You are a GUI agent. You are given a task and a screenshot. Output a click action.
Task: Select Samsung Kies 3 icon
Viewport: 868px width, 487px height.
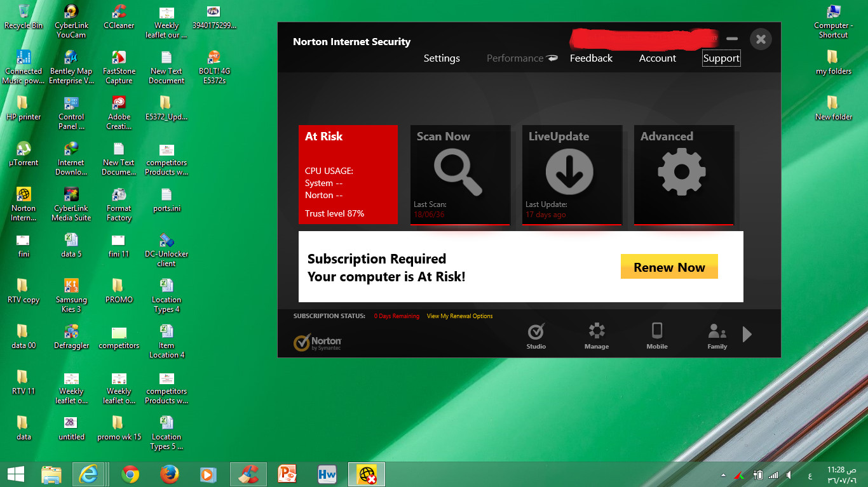click(x=71, y=295)
